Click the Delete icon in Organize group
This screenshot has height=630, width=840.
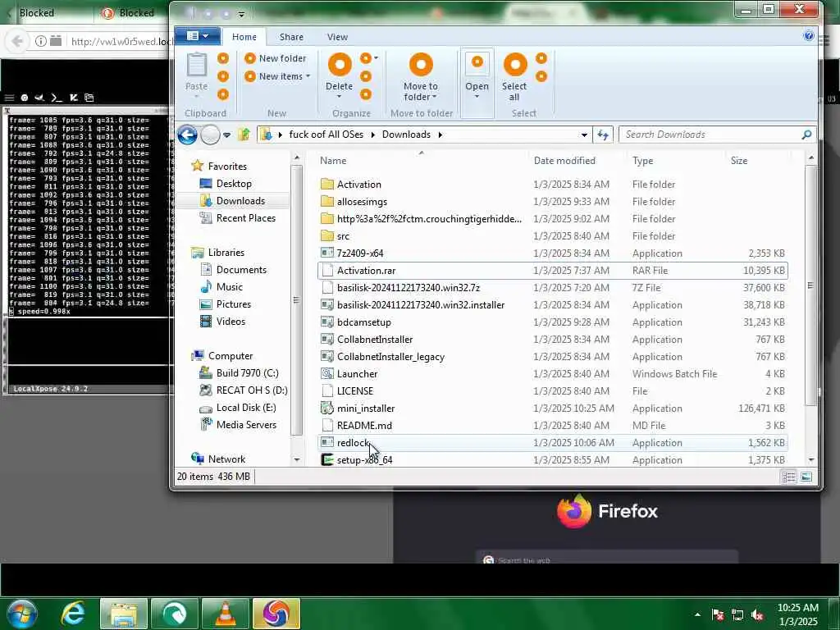click(340, 65)
